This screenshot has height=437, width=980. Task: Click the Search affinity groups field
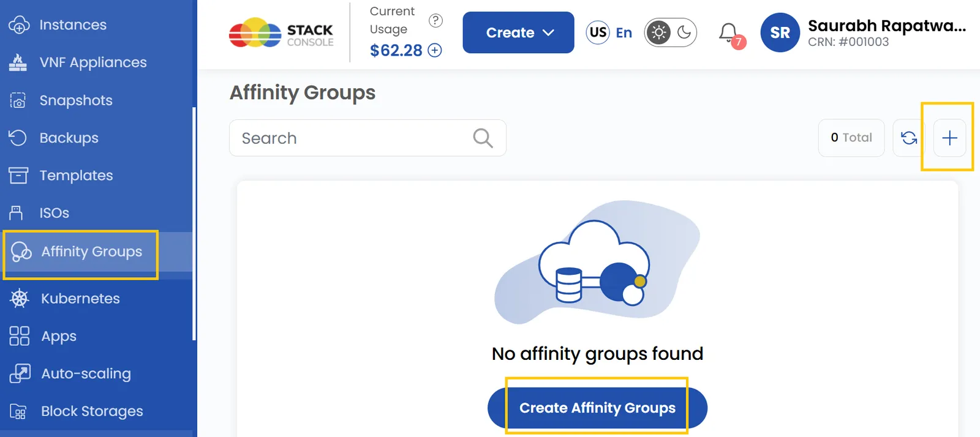tap(367, 138)
